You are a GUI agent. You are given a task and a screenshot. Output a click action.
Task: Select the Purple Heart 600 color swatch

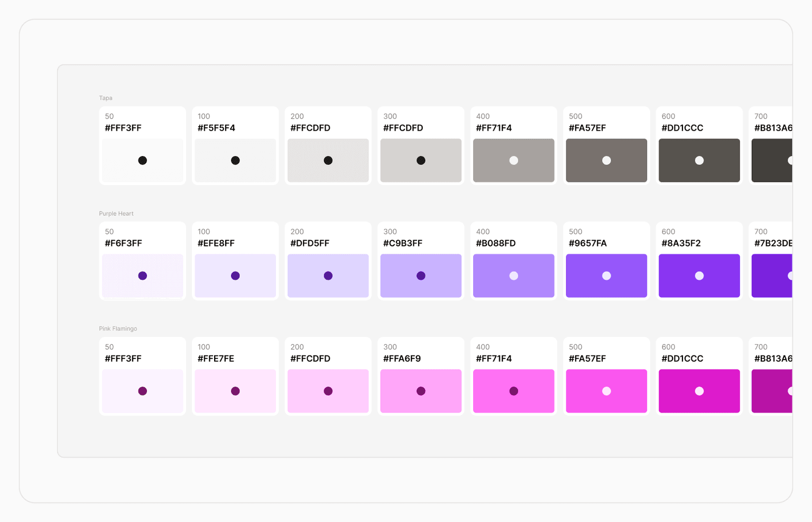[699, 276]
